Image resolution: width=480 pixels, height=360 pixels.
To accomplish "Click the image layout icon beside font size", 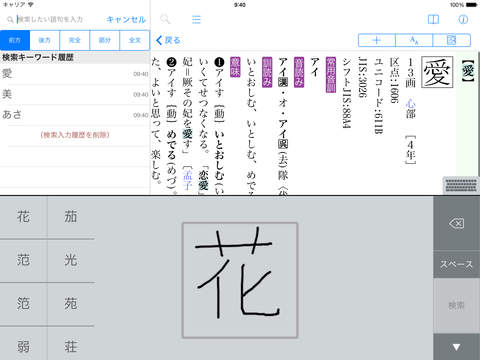I will 452,40.
